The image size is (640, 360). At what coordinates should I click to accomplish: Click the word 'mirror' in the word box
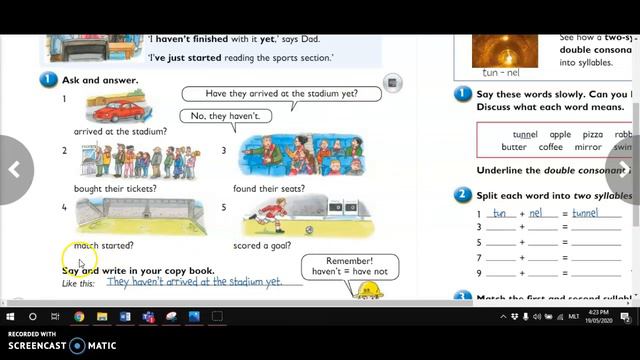coord(588,147)
